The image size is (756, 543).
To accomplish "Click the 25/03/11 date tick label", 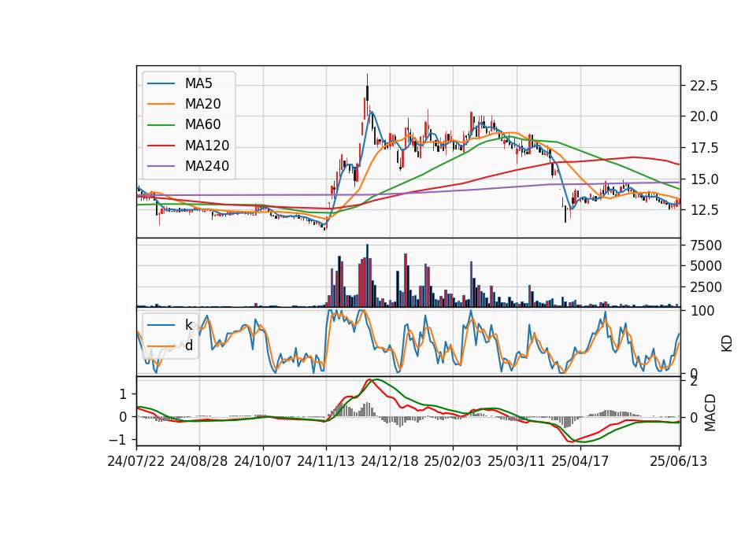I will point(517,461).
